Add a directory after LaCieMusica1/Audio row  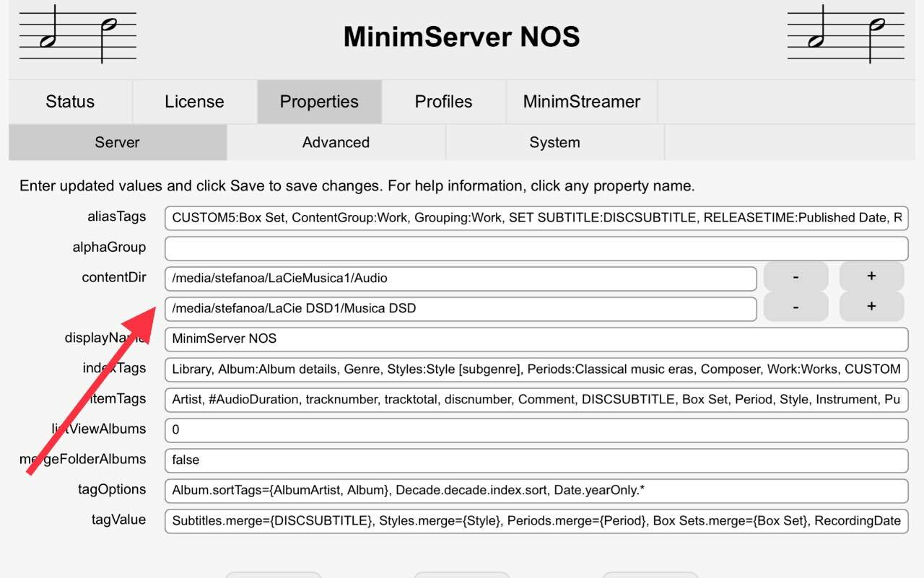(871, 276)
